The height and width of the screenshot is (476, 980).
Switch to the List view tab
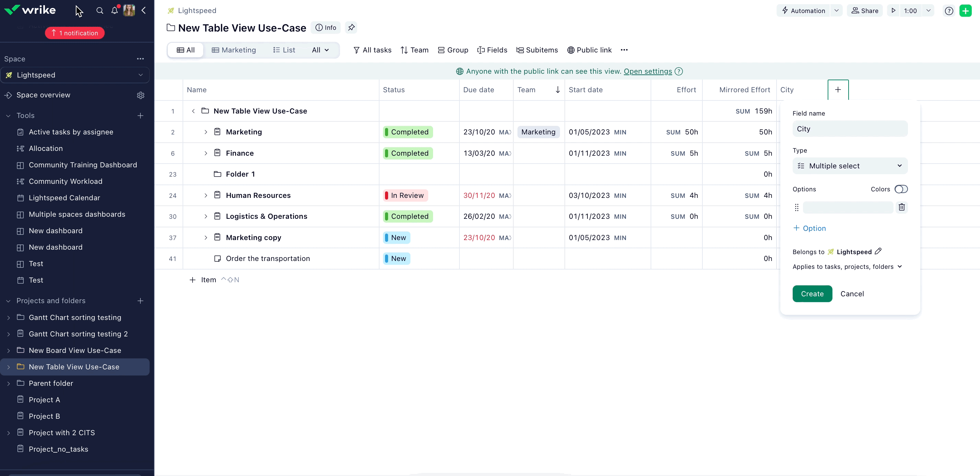tap(284, 50)
